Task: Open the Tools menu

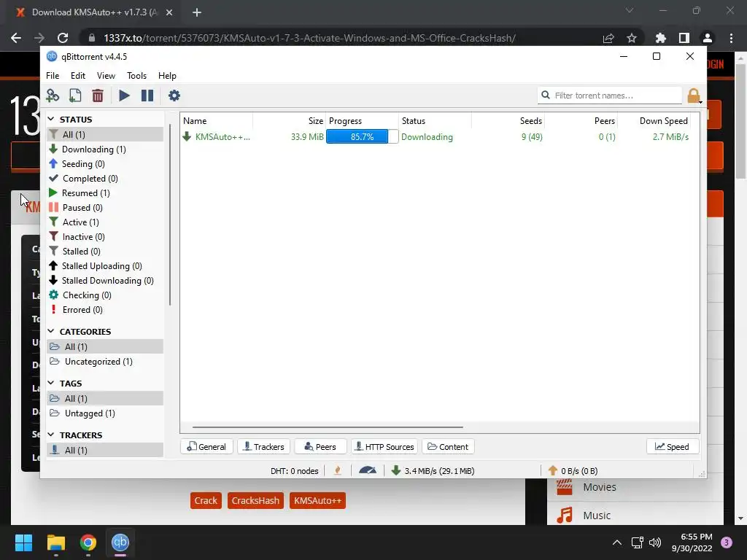Action: 136,76
